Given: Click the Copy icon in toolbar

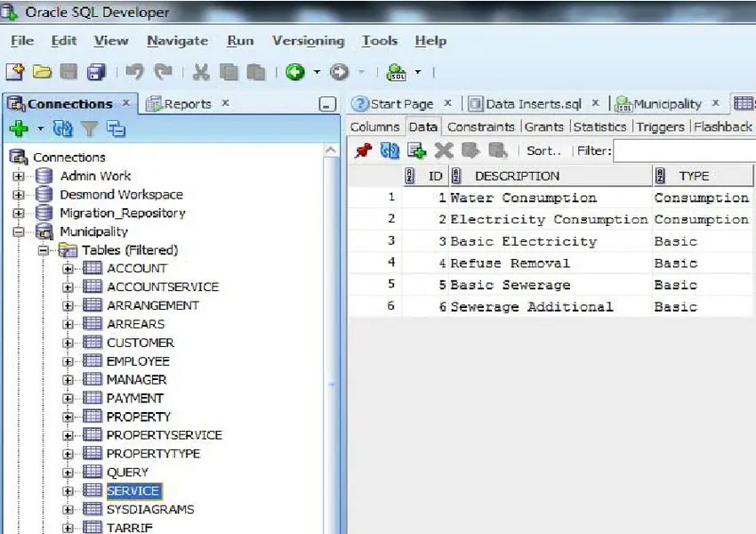Looking at the screenshot, I should 229,72.
